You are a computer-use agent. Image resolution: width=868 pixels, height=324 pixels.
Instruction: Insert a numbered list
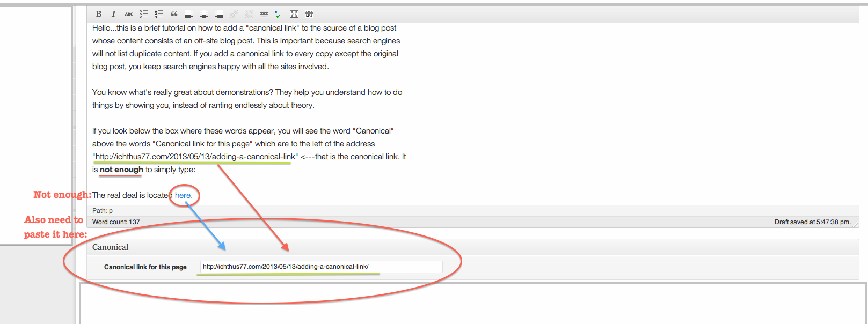pyautogui.click(x=159, y=14)
